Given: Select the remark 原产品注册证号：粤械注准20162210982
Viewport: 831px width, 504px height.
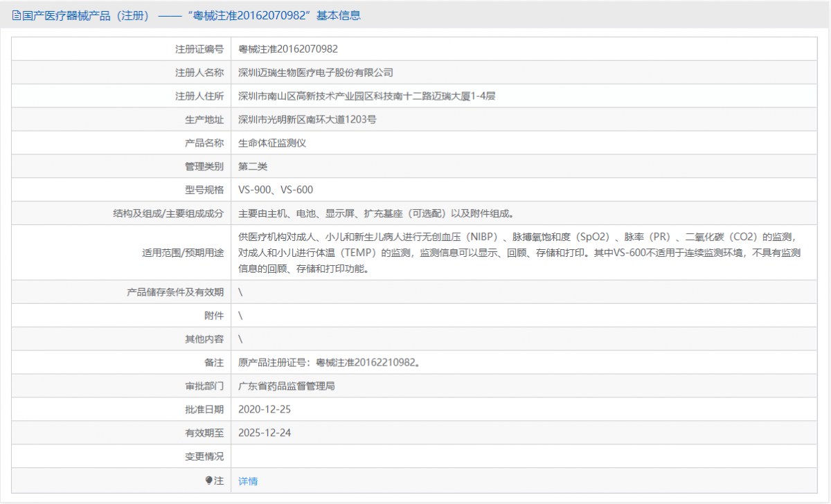Looking at the screenshot, I should [x=329, y=362].
